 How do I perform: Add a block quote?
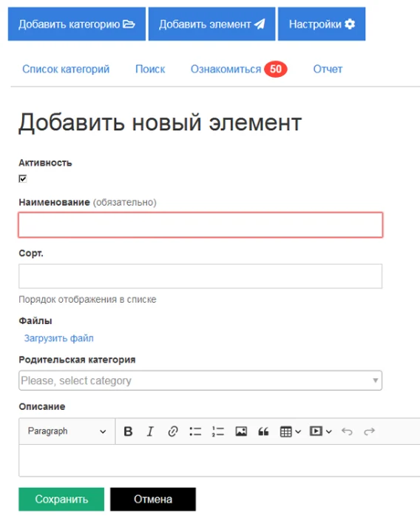(x=263, y=431)
